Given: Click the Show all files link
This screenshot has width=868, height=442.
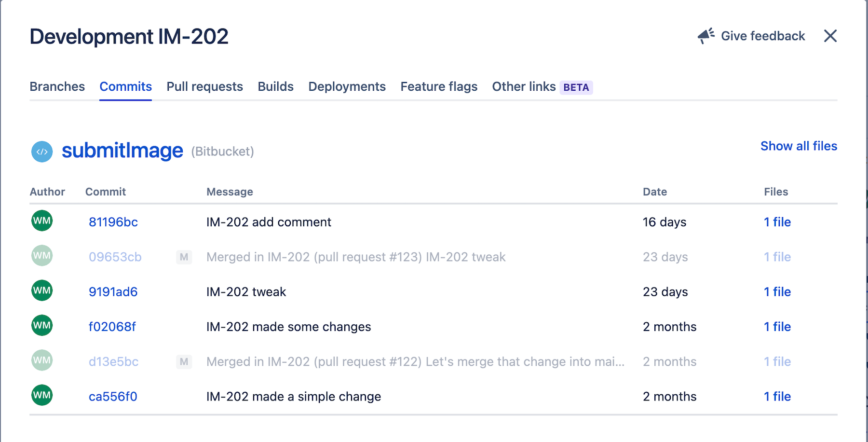Looking at the screenshot, I should (798, 146).
